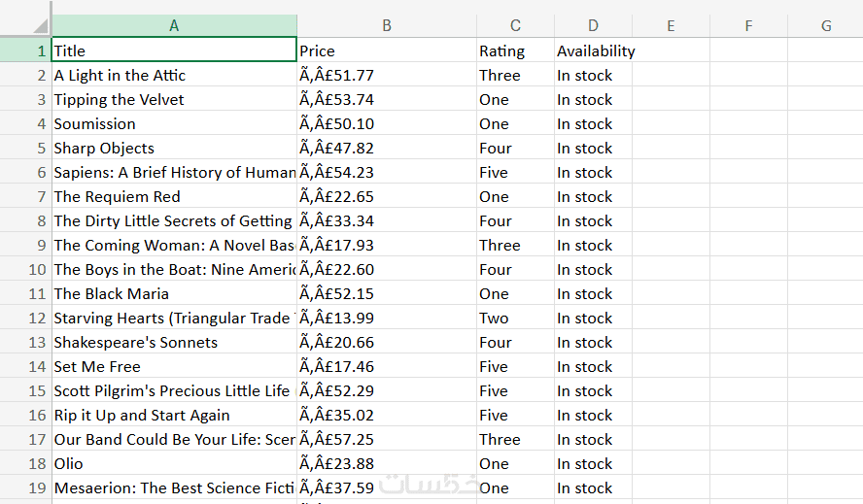Viewport: 863px width, 504px height.
Task: Select the 'Olio' title cell
Action: coord(174,463)
